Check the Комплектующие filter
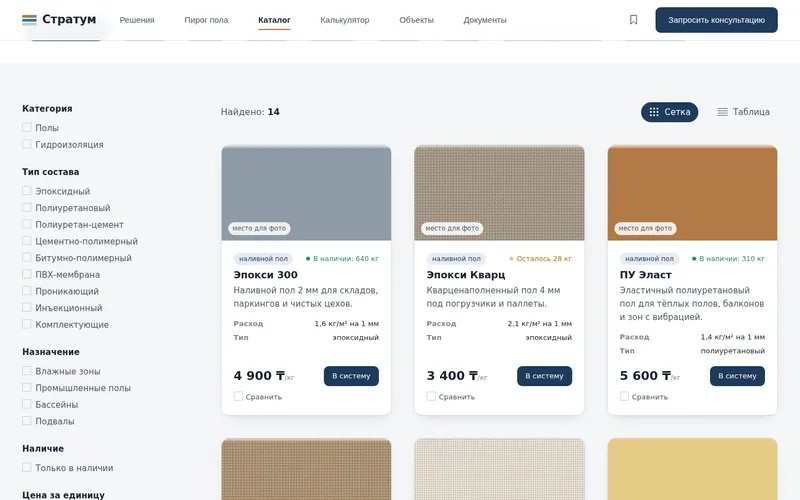 click(27, 324)
